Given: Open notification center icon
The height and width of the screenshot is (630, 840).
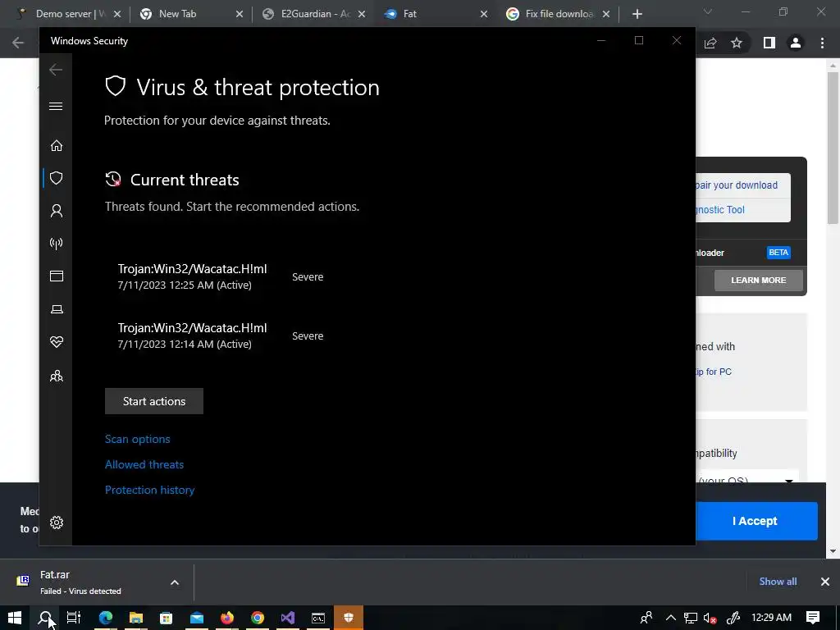Looking at the screenshot, I should (813, 618).
